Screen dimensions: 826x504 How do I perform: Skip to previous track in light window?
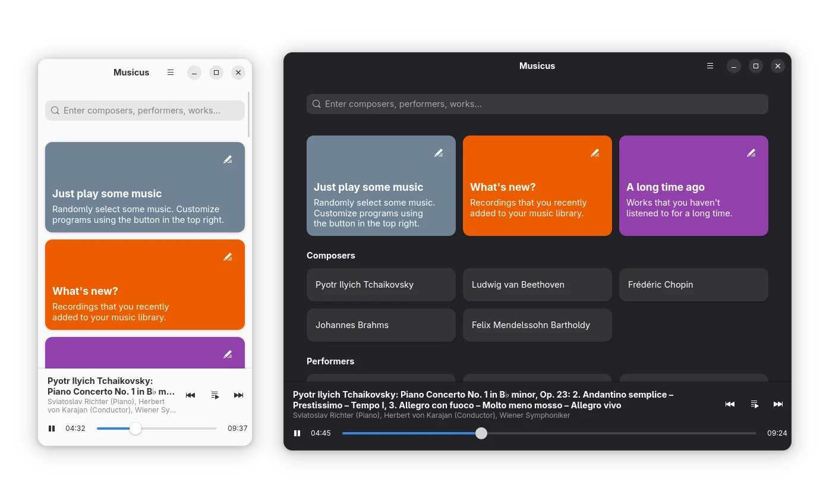click(190, 395)
